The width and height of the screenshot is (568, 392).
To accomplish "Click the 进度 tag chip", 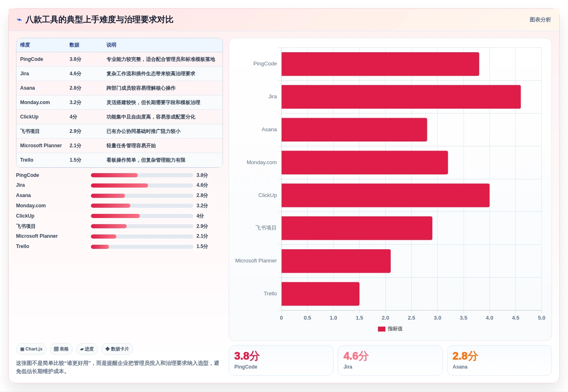I will (x=87, y=349).
